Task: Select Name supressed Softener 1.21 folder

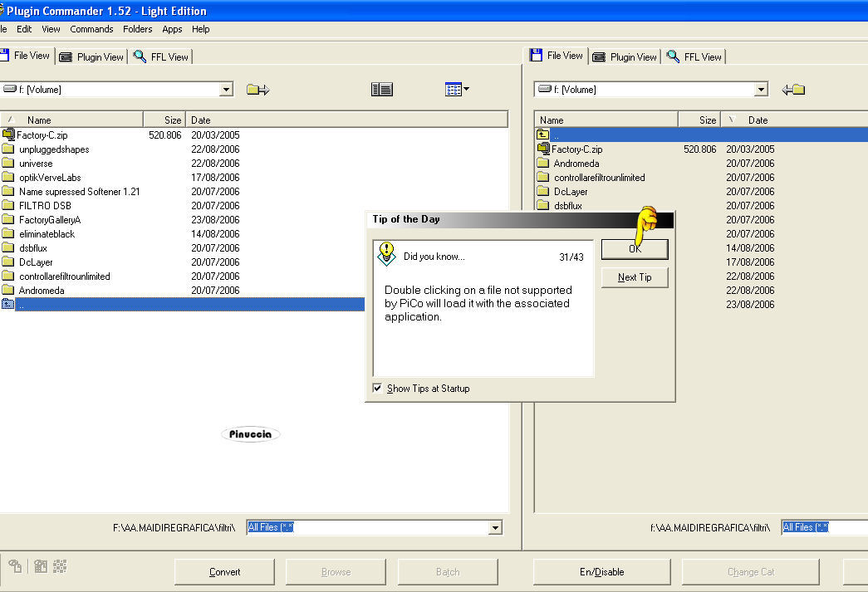Action: 79,192
